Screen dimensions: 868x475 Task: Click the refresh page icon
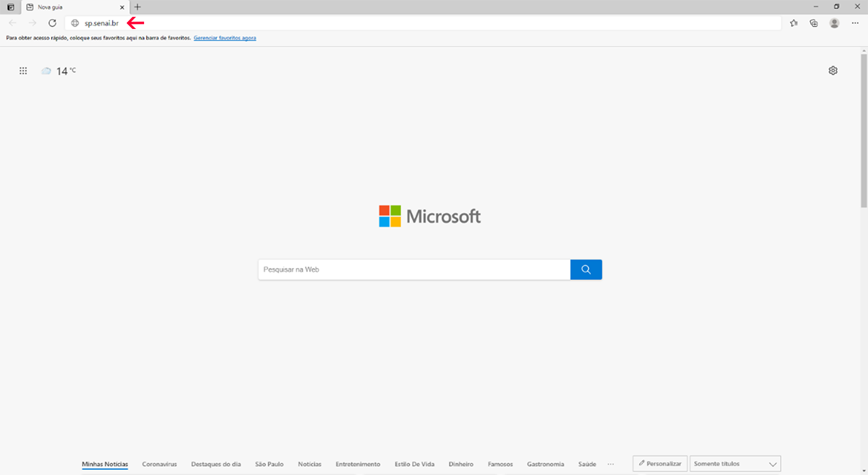52,23
